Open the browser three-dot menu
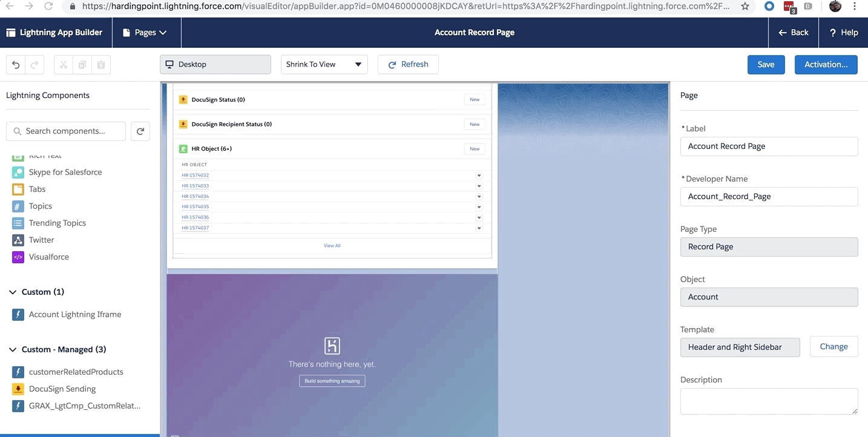Screen dimensions: 868x437 pos(855,7)
